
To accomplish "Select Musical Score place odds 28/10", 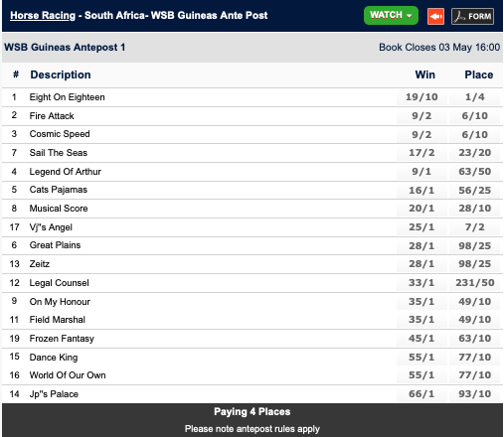I will (x=474, y=209).
